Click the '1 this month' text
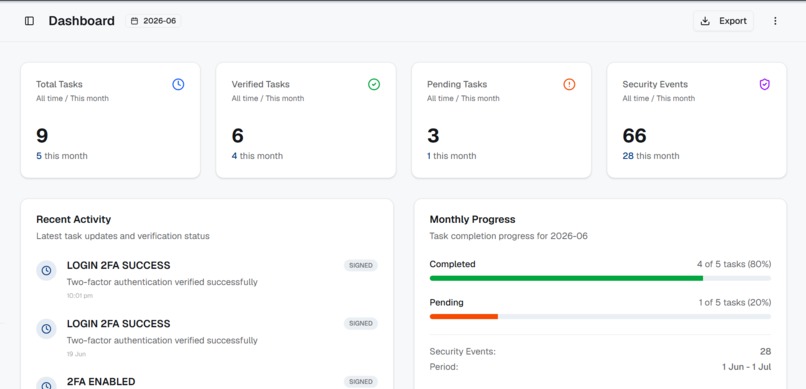806x389 pixels. click(452, 156)
